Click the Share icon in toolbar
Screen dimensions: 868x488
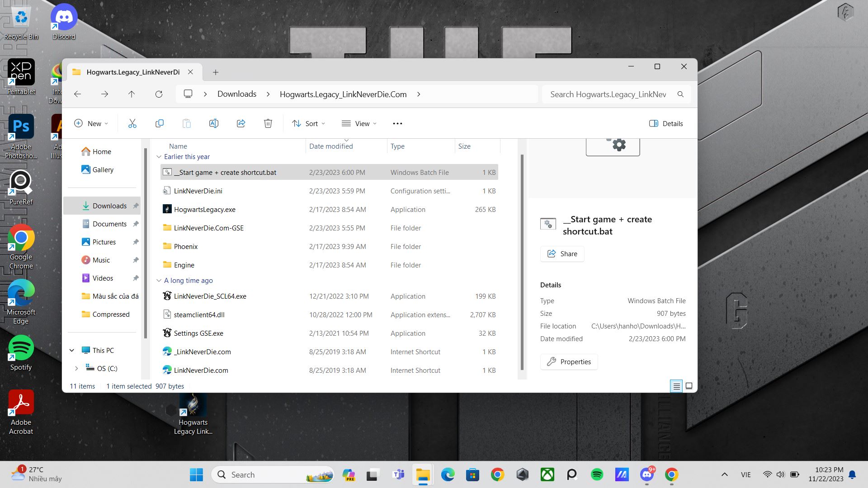(x=241, y=123)
